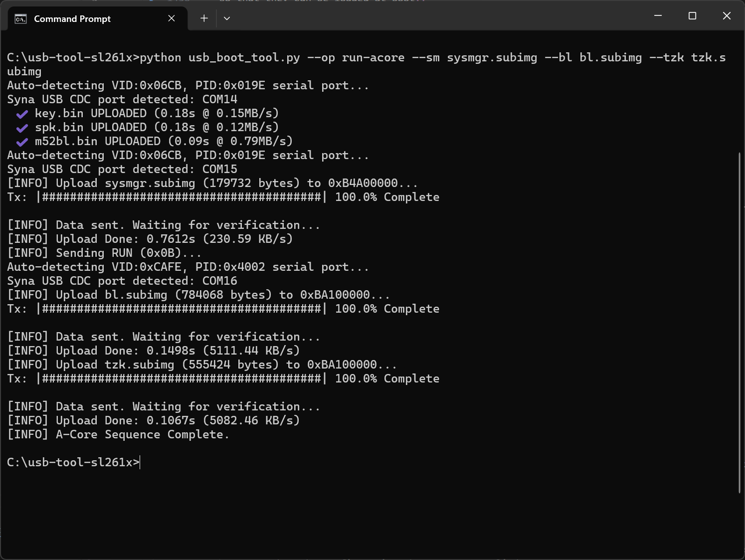Click the maximize icon in the title bar

pos(692,16)
